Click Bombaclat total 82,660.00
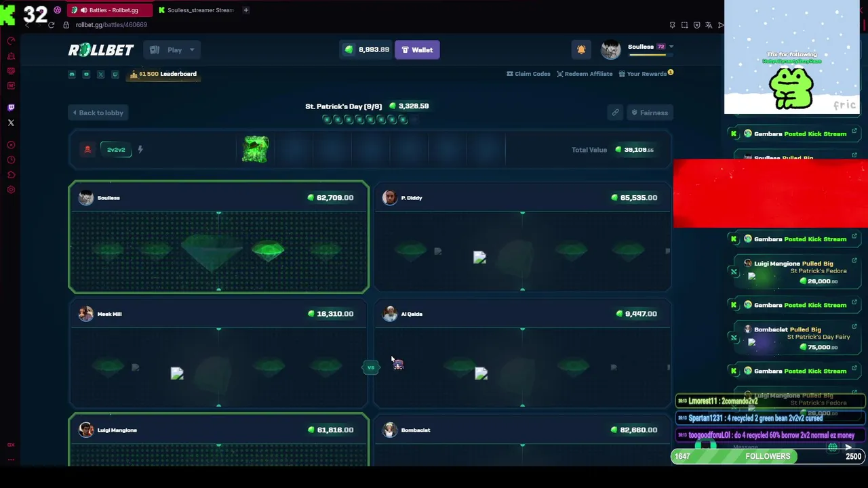The image size is (868, 488). click(634, 430)
